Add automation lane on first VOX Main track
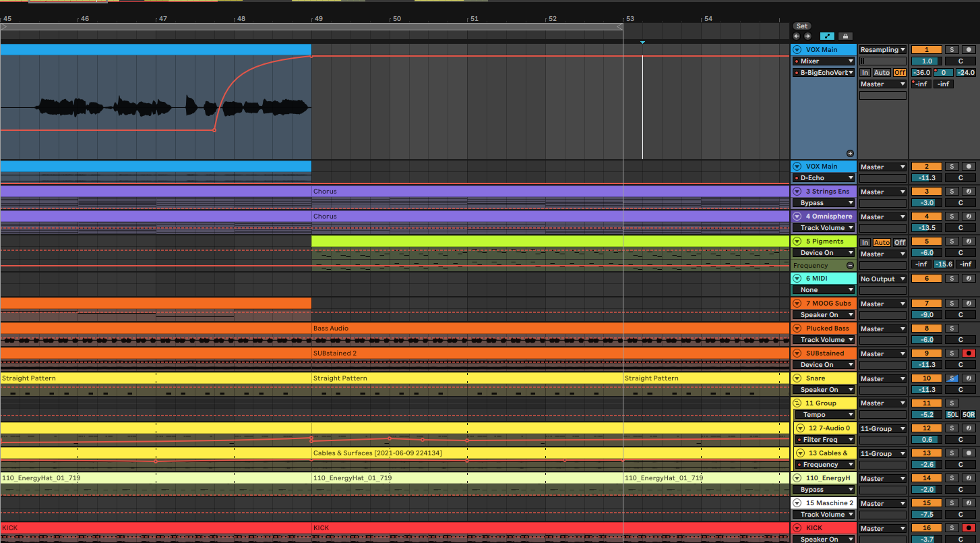Screen dimensions: 980x543 (851, 154)
